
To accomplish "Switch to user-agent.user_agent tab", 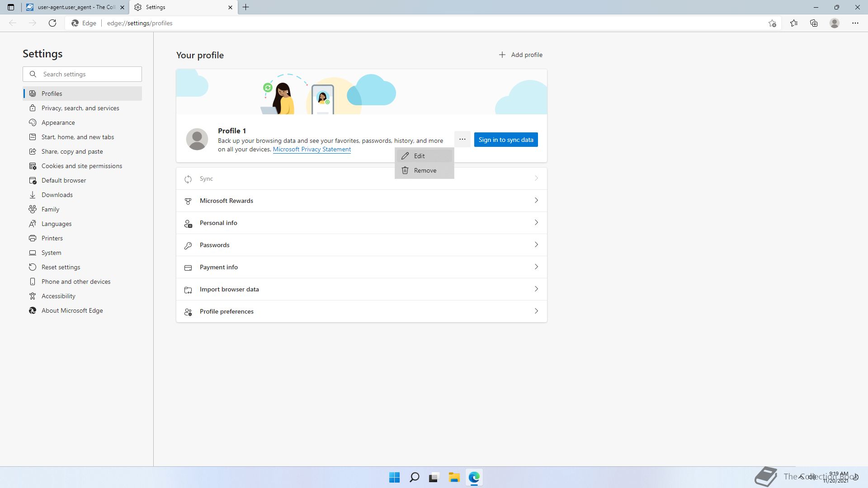I will [75, 7].
